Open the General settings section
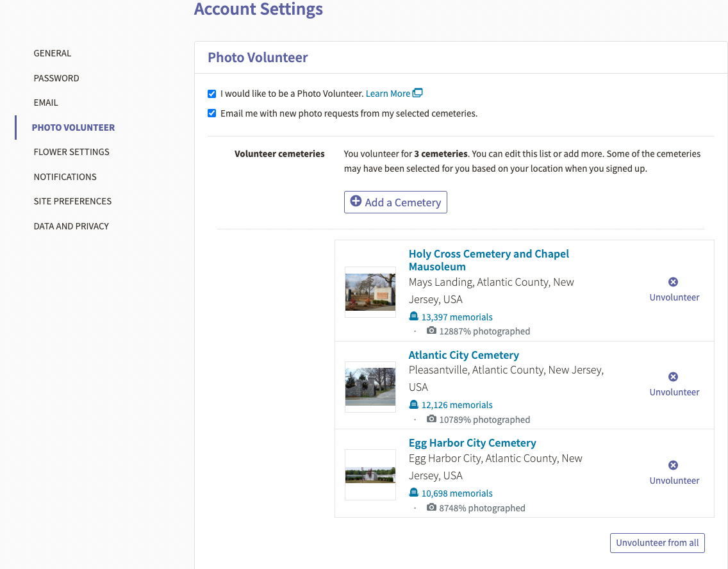 point(53,53)
